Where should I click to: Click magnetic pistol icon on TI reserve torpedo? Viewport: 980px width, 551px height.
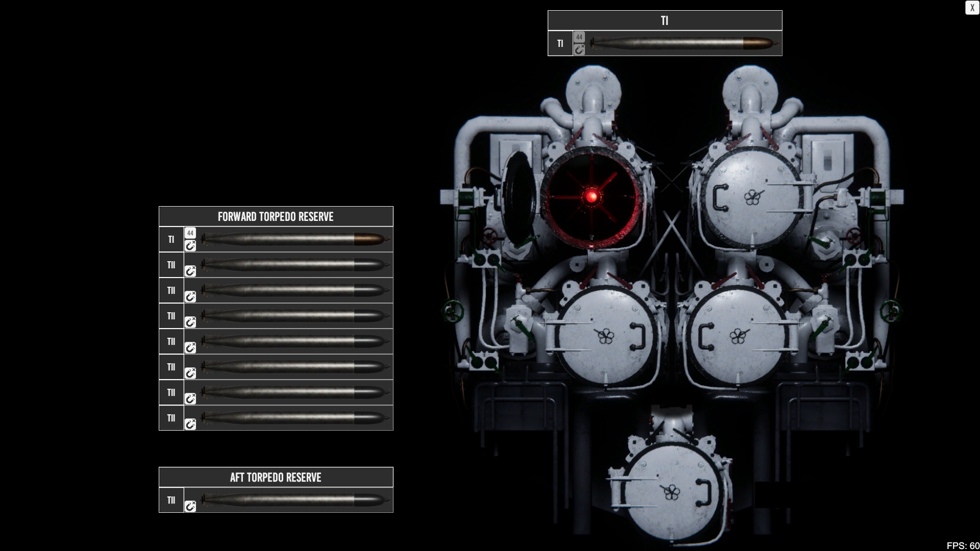tap(190, 246)
